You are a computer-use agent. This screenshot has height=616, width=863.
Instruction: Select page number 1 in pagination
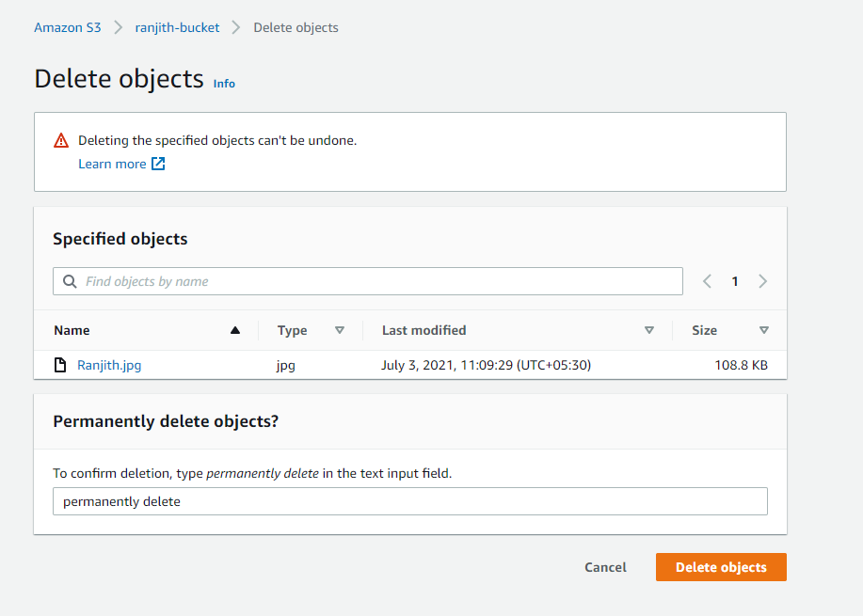(735, 281)
